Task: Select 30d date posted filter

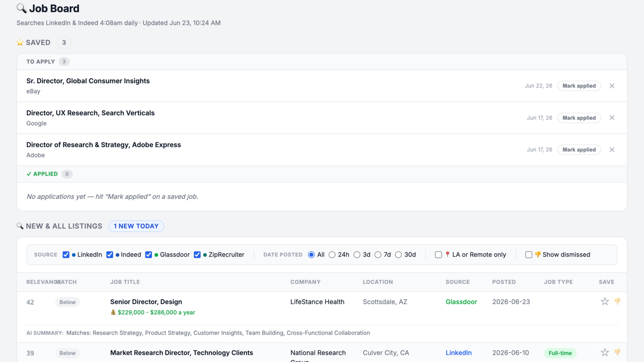Action: click(398, 255)
